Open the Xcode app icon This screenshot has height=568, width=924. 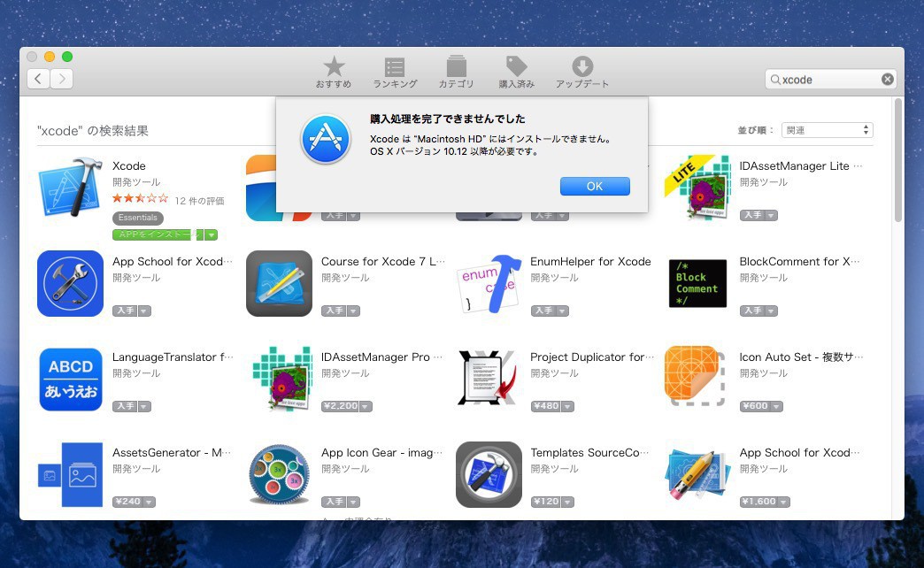point(70,187)
